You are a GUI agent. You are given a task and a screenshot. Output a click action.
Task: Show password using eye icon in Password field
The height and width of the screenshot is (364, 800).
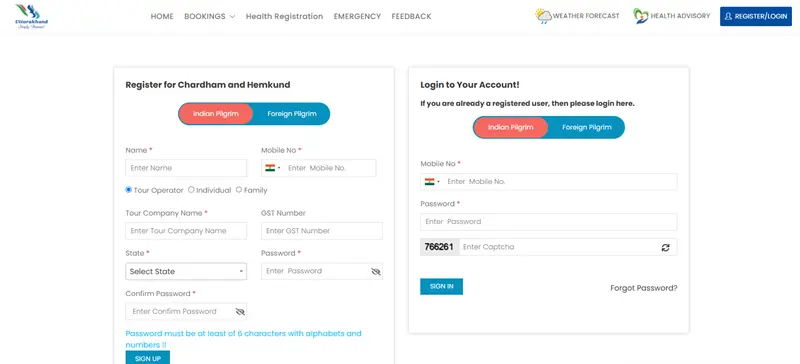point(376,272)
